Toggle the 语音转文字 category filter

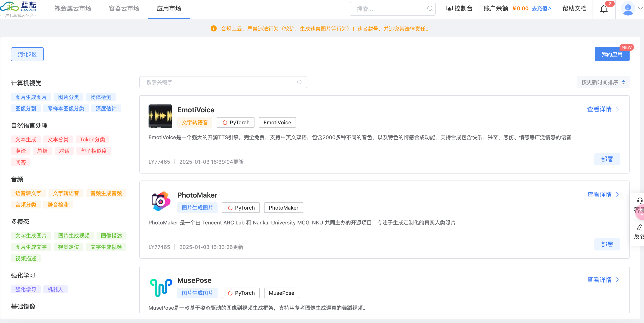[28, 193]
